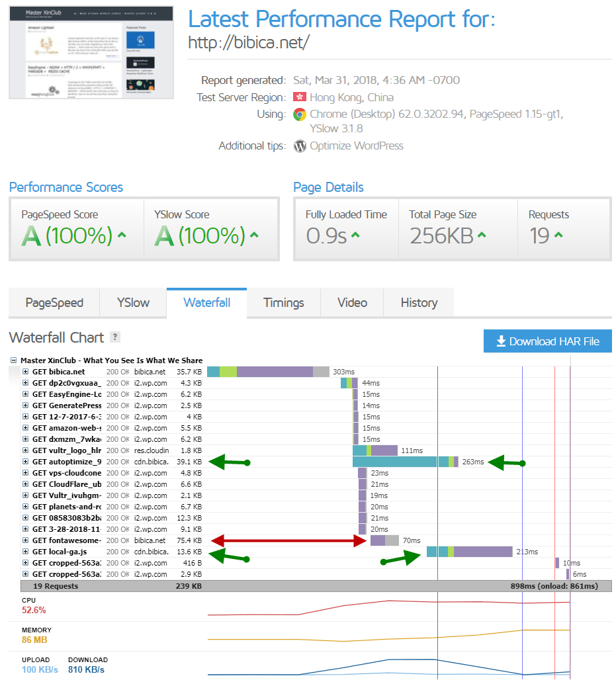Click the CPU 52.6% value

[x=34, y=610]
